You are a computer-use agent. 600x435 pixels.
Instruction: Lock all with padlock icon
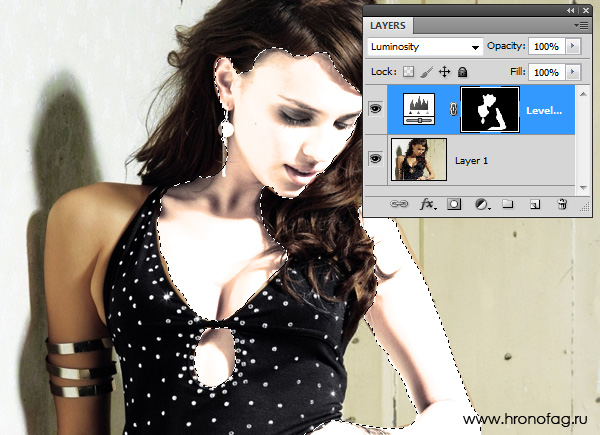463,72
